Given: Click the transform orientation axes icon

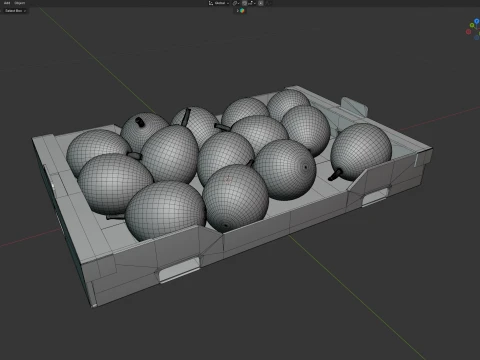Looking at the screenshot, I should coord(211,3).
